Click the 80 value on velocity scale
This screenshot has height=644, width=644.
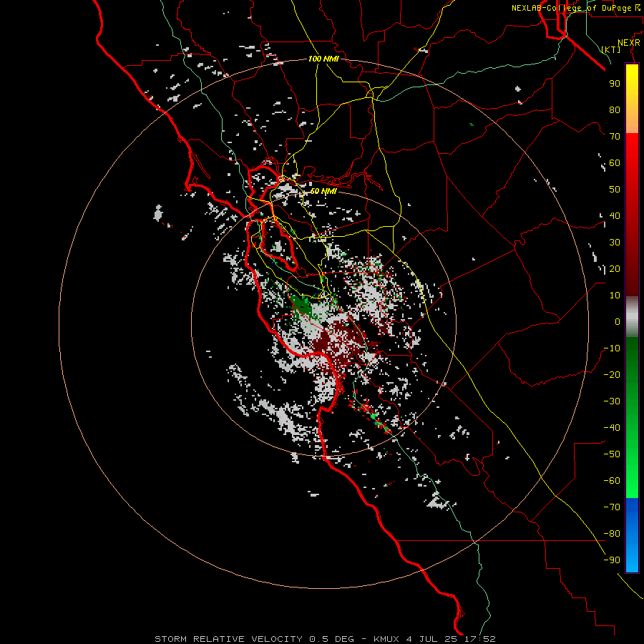click(615, 110)
